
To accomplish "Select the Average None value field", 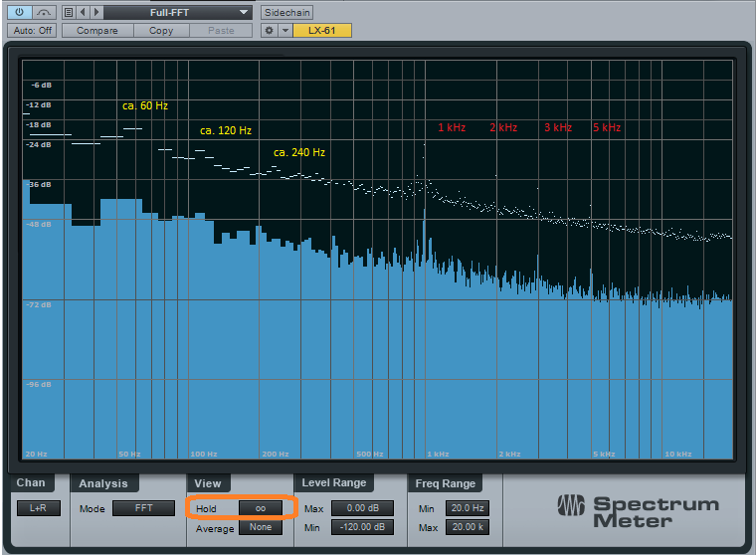I will pos(261,528).
